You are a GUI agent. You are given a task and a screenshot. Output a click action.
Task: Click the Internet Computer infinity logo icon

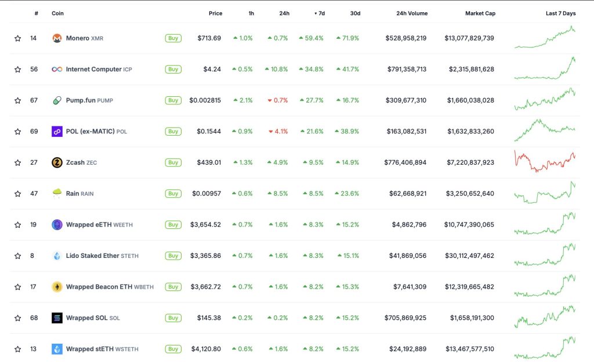click(57, 70)
